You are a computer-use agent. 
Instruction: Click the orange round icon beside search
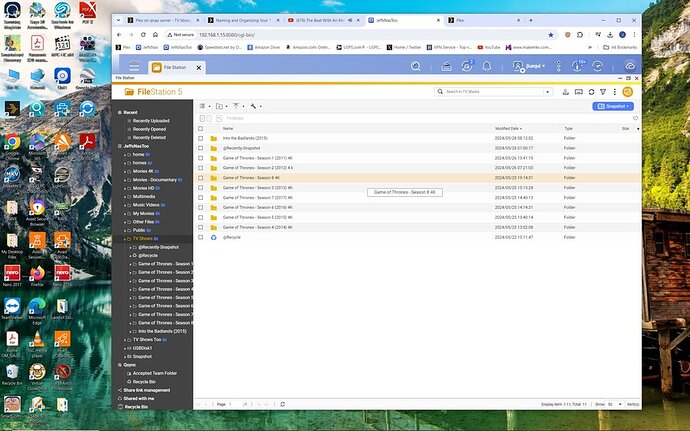coord(628,92)
